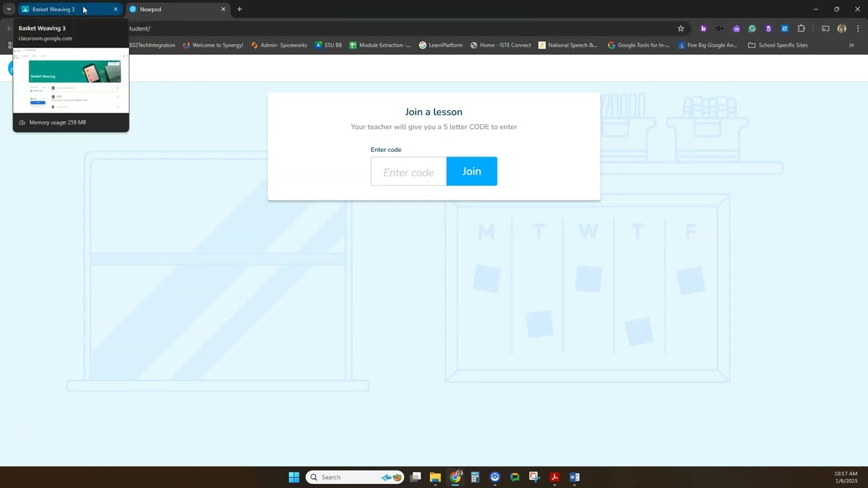Open the clock and date panel

tap(846, 477)
